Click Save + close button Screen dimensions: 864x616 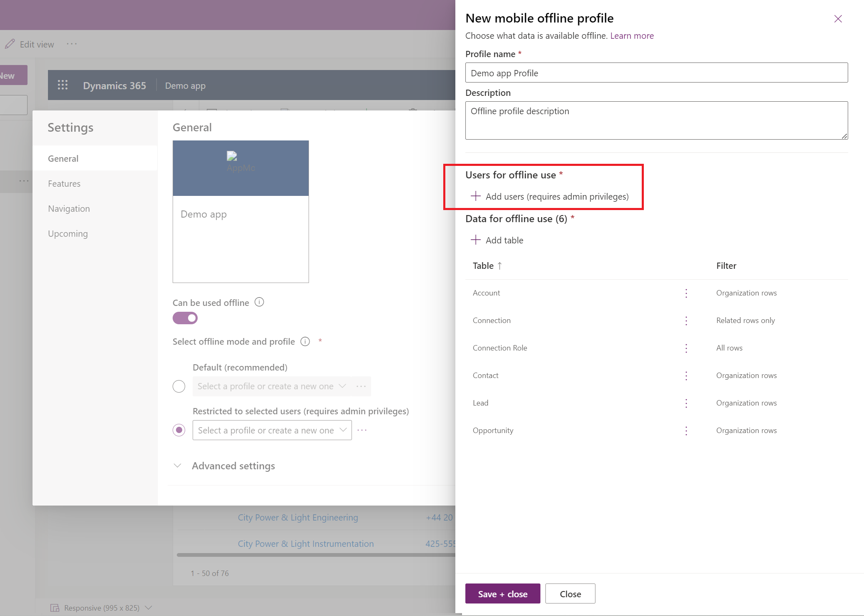point(502,594)
